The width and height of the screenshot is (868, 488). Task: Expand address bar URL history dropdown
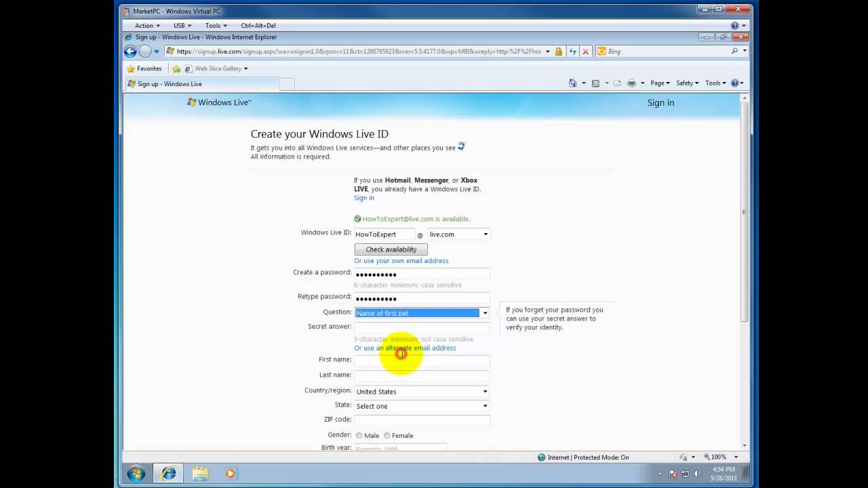click(547, 52)
